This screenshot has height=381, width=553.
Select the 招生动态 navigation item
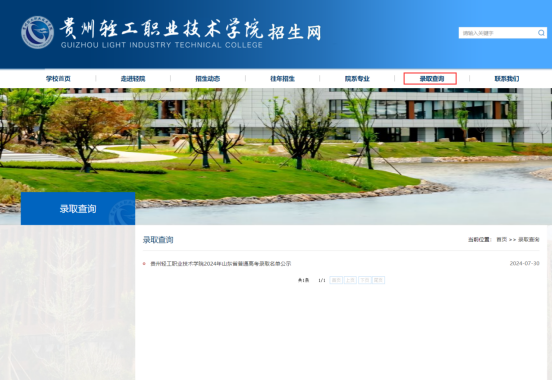[x=208, y=78]
